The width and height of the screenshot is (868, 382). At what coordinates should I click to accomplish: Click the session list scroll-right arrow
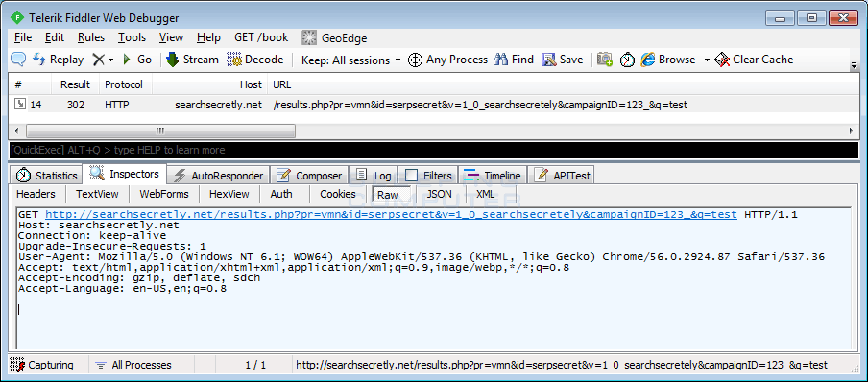coord(851,131)
